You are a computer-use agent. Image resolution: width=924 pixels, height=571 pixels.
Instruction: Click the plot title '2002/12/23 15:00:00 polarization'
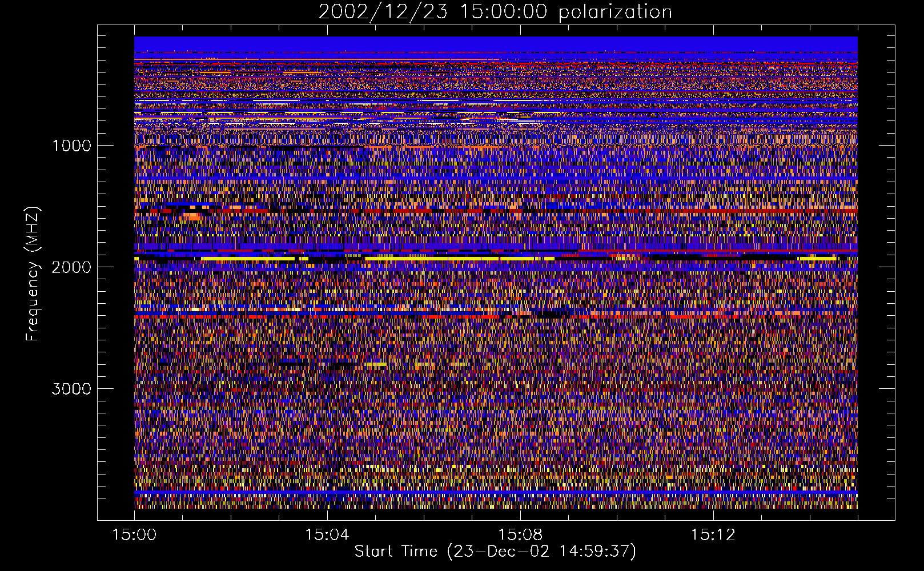point(495,11)
